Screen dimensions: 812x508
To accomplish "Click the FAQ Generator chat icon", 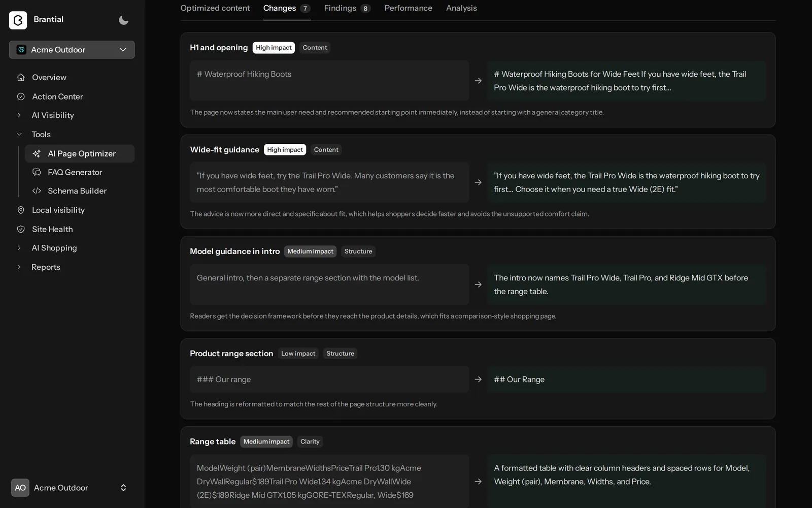I will pos(37,172).
